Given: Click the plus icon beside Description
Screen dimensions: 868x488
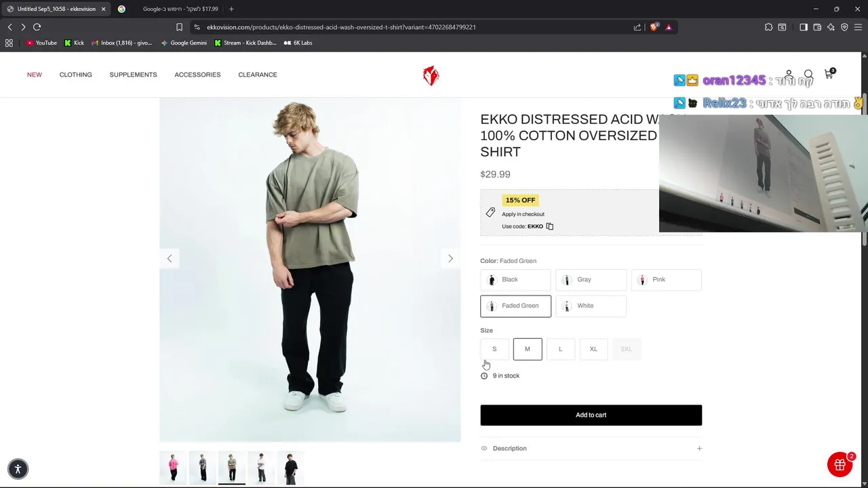Looking at the screenshot, I should (x=699, y=448).
